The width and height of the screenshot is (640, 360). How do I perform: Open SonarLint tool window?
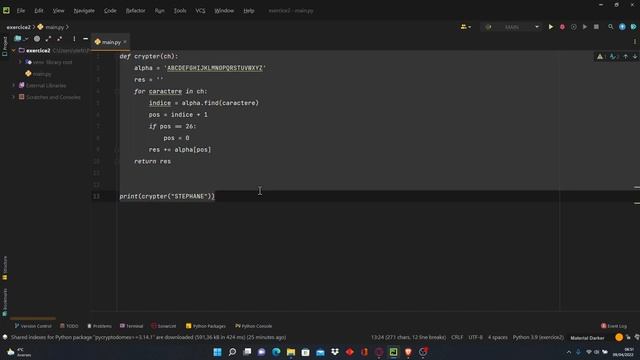(x=164, y=326)
